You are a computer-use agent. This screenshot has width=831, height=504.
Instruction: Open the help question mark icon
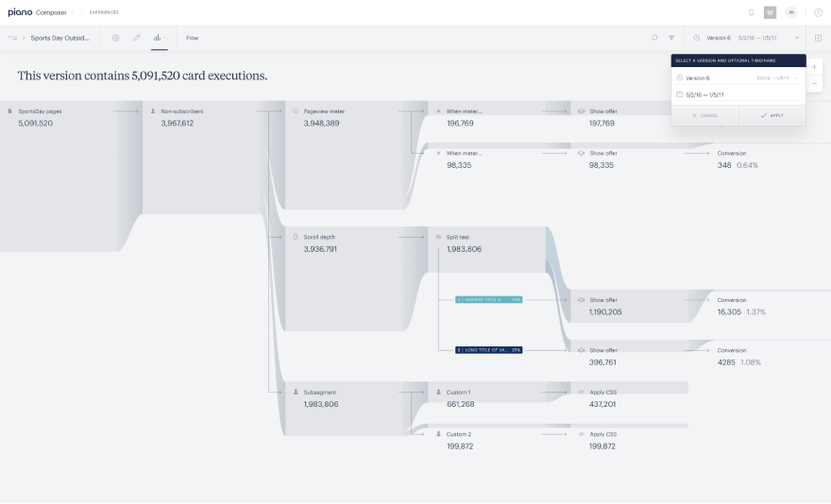819,12
